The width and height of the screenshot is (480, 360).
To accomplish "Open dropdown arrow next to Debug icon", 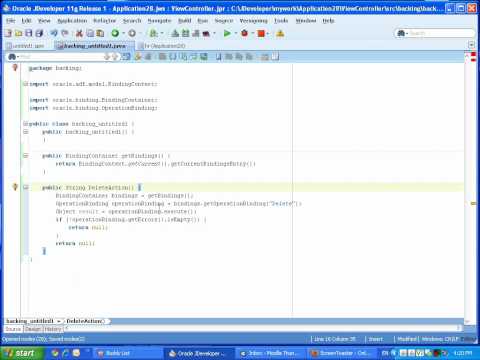I will click(x=252, y=33).
